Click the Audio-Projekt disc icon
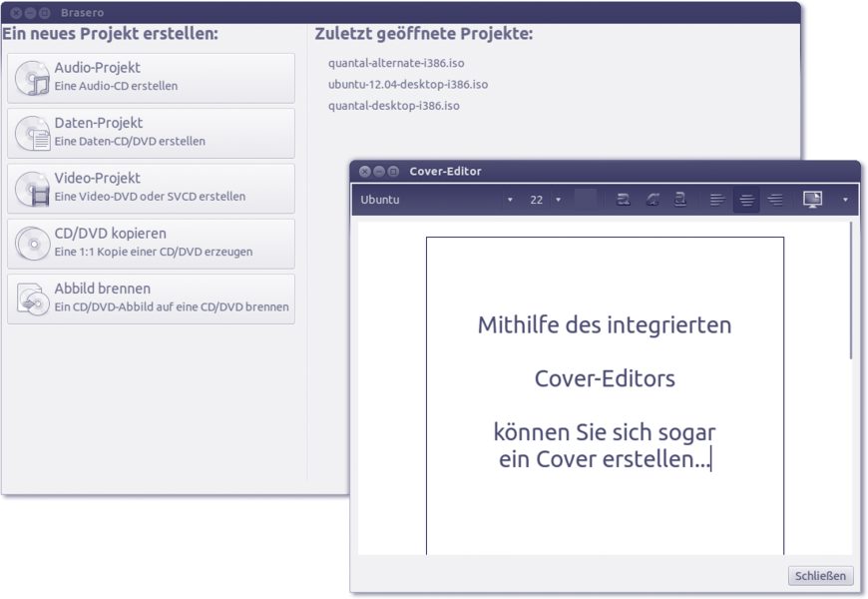The height and width of the screenshot is (599, 868). (32, 78)
